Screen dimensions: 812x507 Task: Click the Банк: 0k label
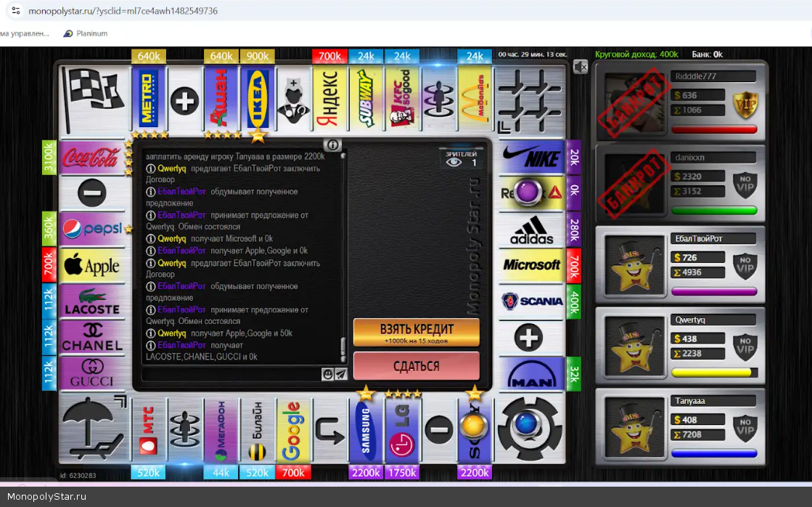click(708, 54)
